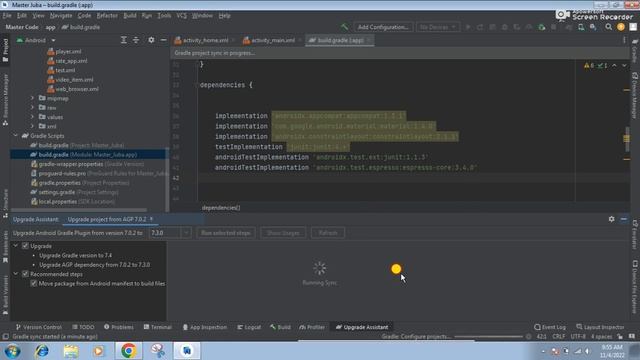This screenshot has height=360, width=640.
Task: Open the Logcat tool window tab
Action: click(249, 327)
